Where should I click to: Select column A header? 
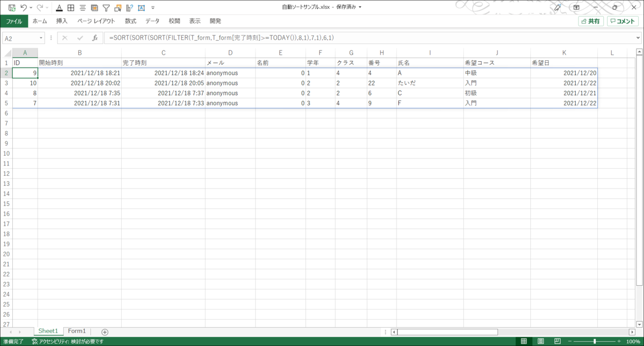[x=25, y=53]
